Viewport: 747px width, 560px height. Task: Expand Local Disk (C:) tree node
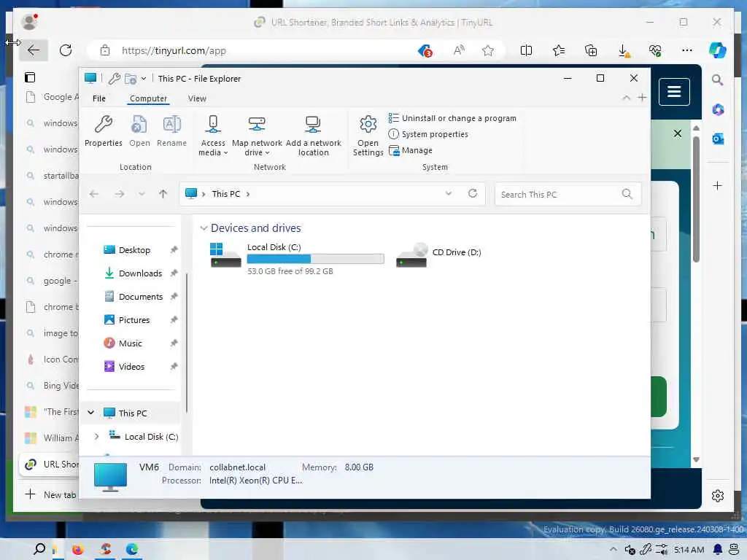click(97, 436)
